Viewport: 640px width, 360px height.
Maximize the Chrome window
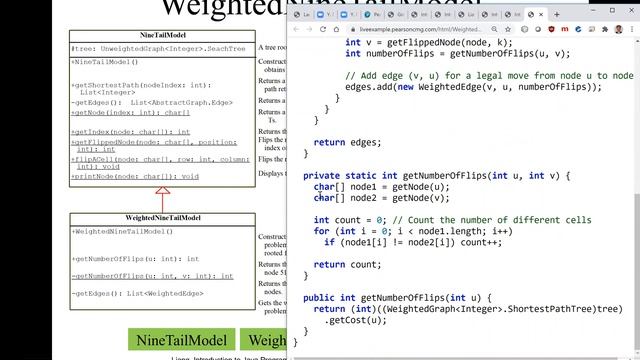point(612,10)
